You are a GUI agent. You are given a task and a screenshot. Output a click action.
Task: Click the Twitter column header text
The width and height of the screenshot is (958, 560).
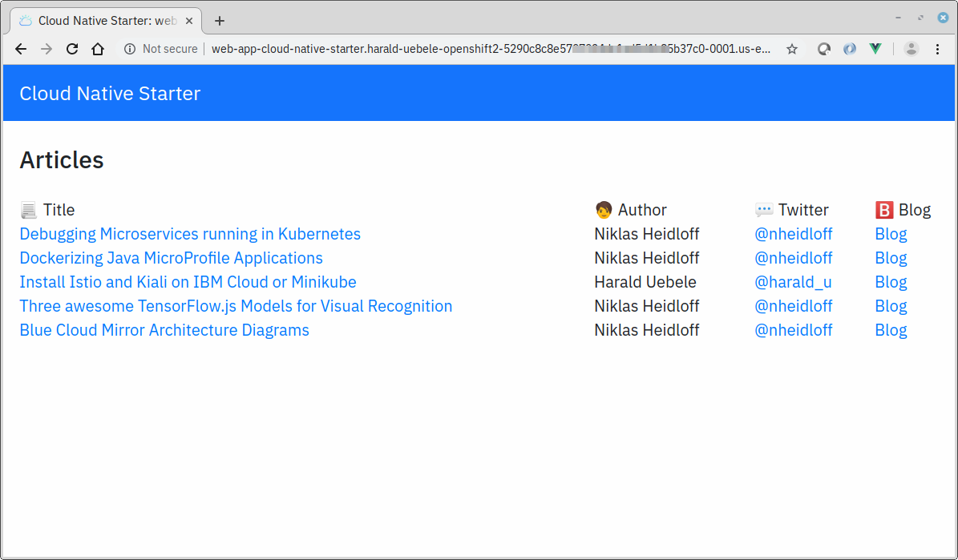(803, 210)
